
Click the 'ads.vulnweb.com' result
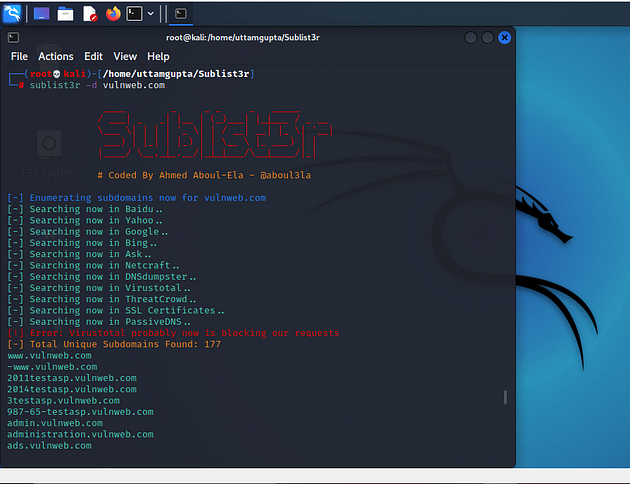point(49,445)
